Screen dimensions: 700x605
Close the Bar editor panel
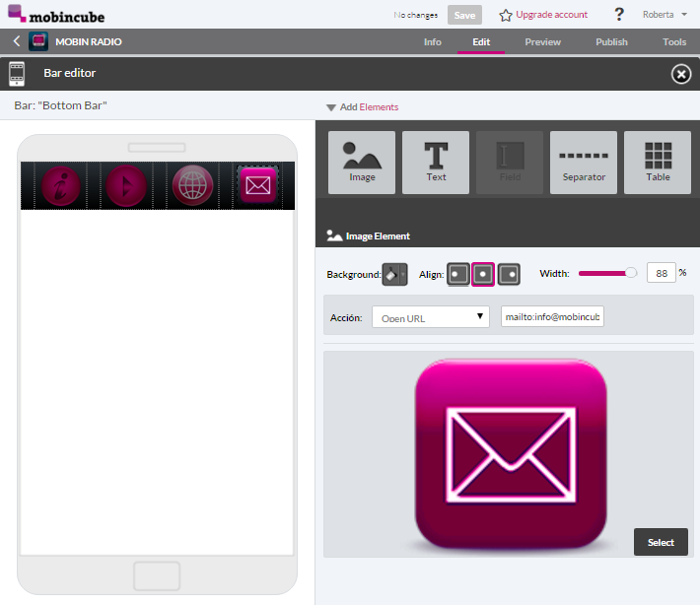click(681, 74)
